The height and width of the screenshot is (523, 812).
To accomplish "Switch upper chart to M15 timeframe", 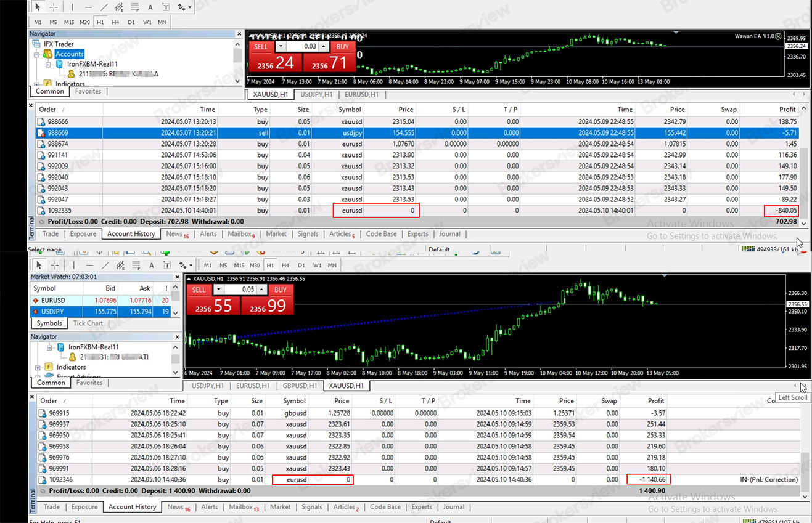I will tap(68, 22).
